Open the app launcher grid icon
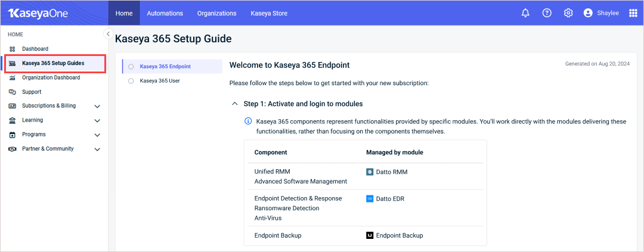 point(633,13)
